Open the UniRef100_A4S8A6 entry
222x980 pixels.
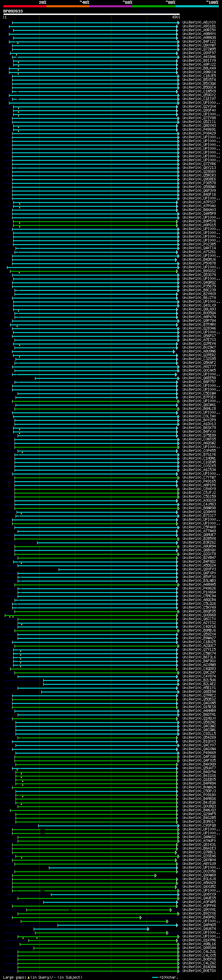(199, 57)
